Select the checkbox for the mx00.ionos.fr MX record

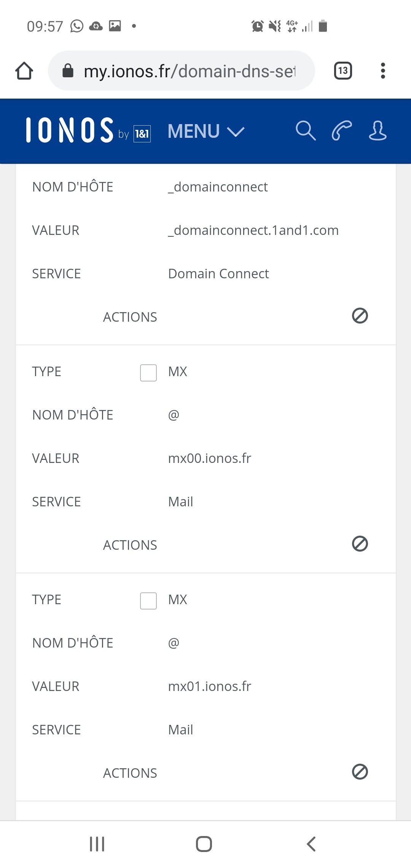[x=148, y=373]
